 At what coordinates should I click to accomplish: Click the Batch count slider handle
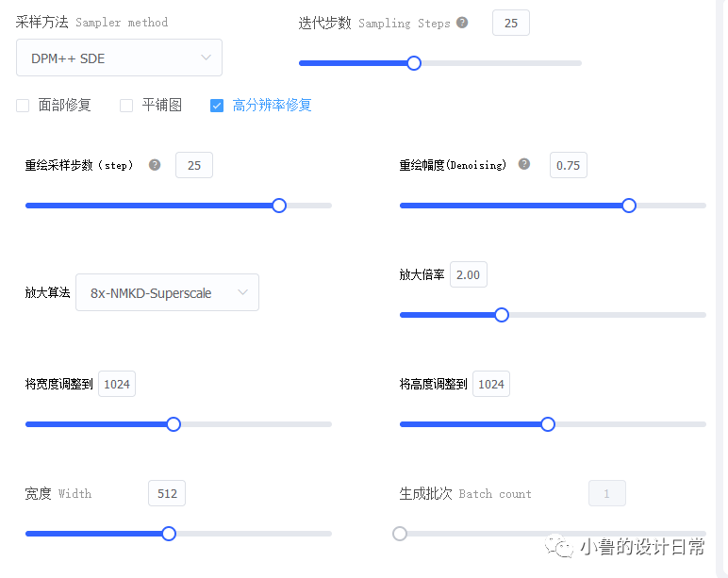click(x=400, y=534)
